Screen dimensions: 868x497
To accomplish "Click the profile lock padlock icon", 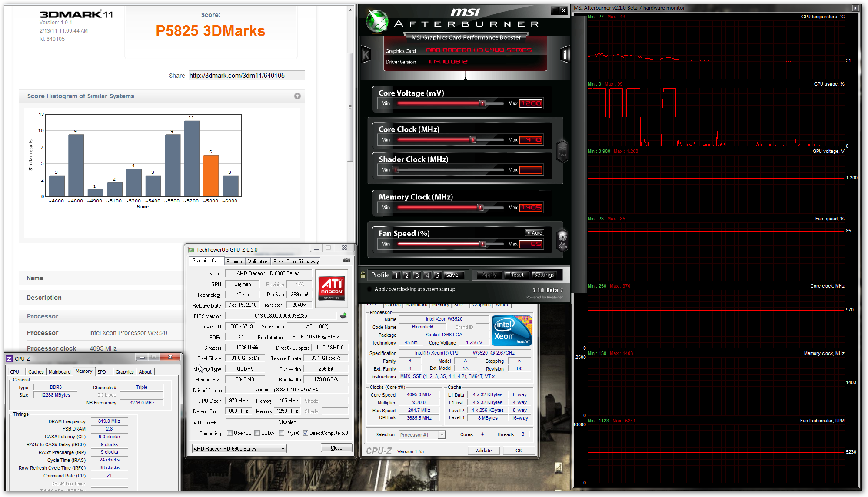I will pos(363,275).
